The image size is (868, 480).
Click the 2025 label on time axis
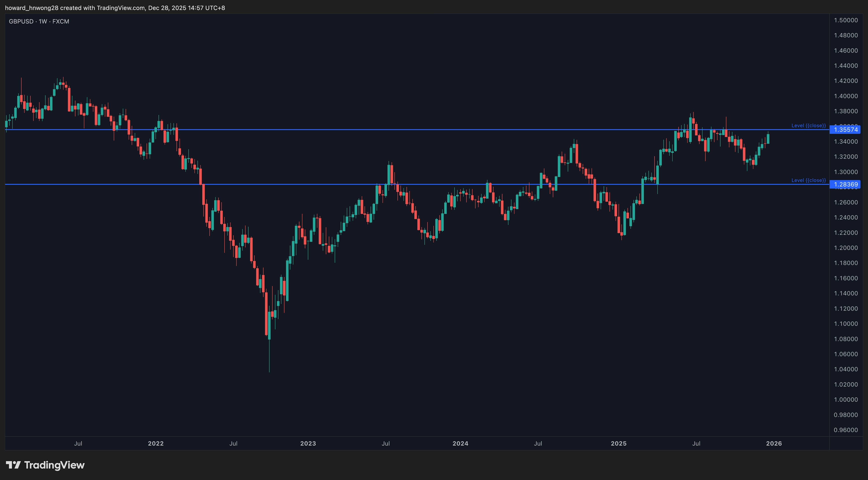pyautogui.click(x=619, y=443)
